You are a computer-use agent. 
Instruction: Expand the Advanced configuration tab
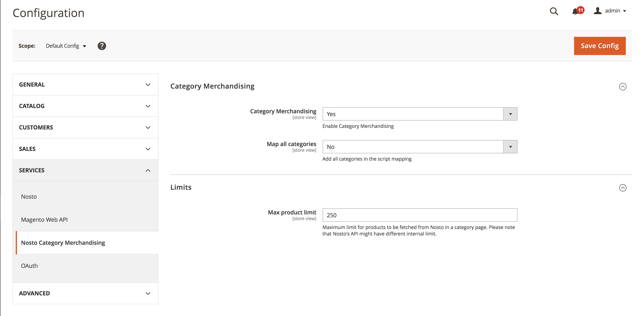[85, 293]
